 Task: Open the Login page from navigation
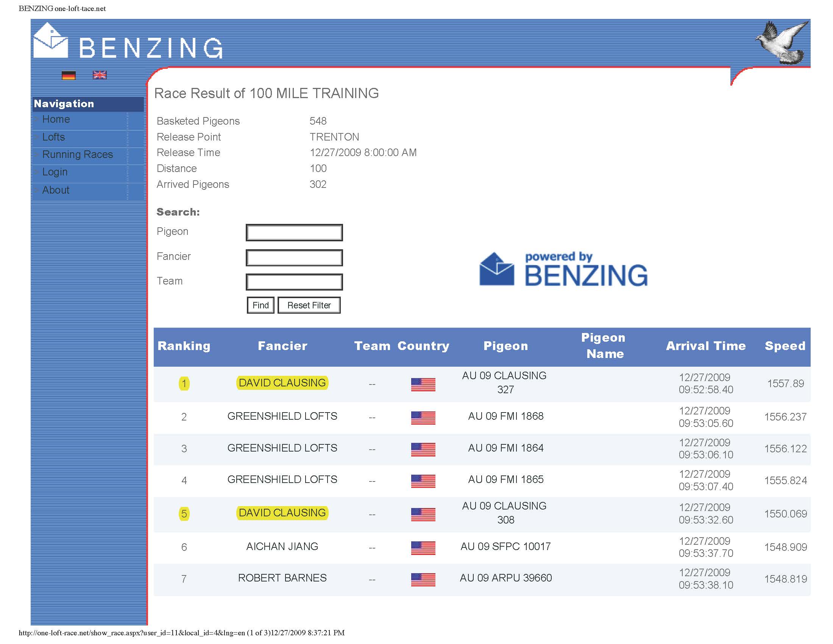(x=55, y=172)
